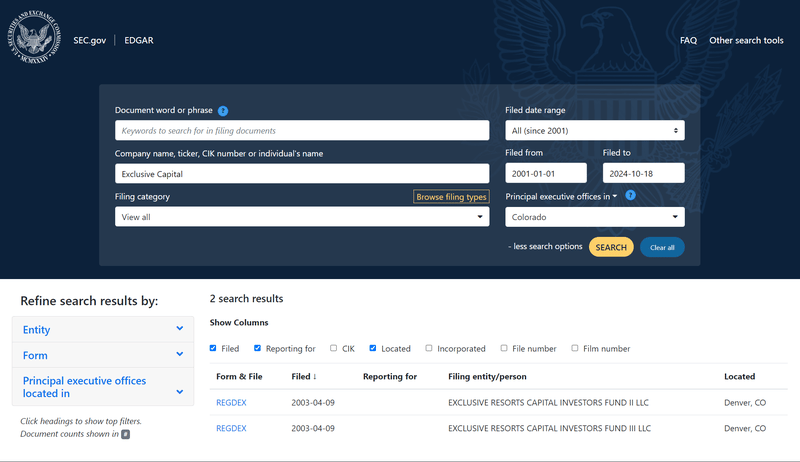
Task: Click the document count badge icon
Action: click(x=126, y=434)
